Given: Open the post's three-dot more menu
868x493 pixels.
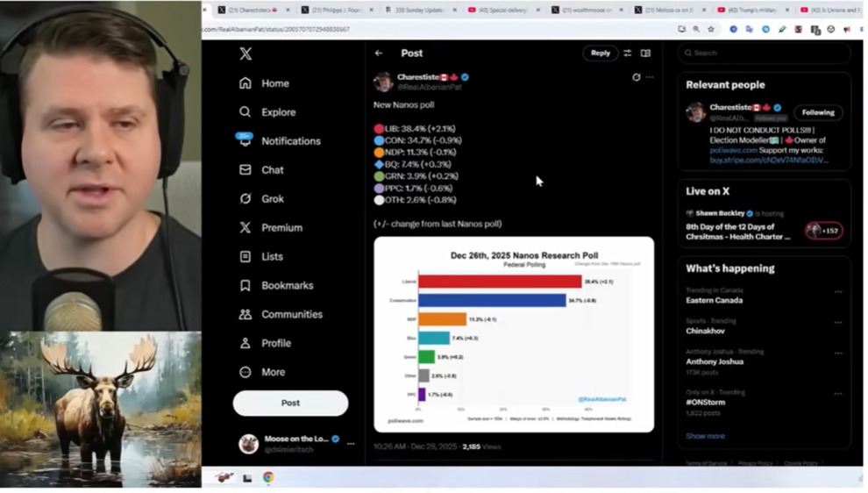Looking at the screenshot, I should point(650,77).
